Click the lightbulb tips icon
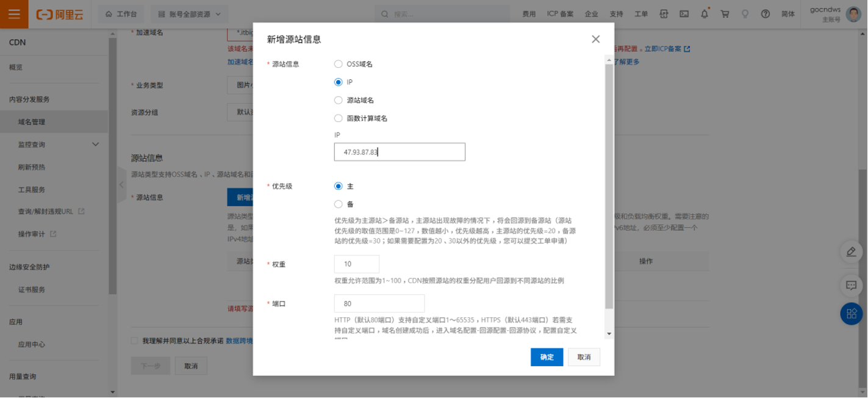The width and height of the screenshot is (868, 398). 745,14
